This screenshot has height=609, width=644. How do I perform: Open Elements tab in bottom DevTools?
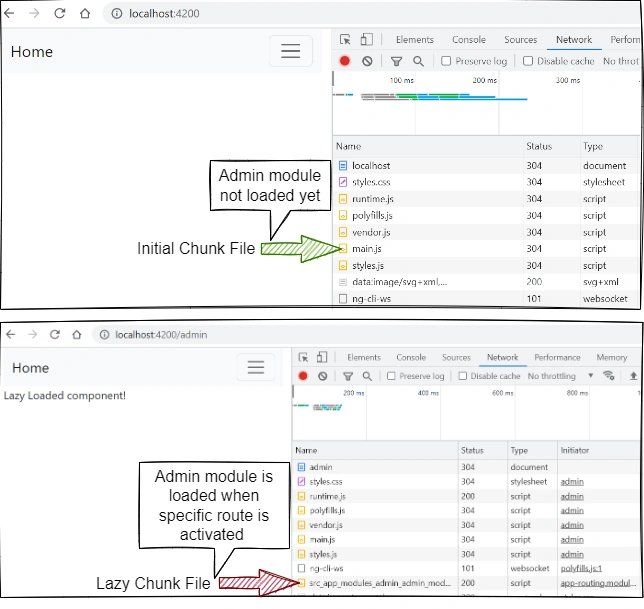(x=364, y=358)
